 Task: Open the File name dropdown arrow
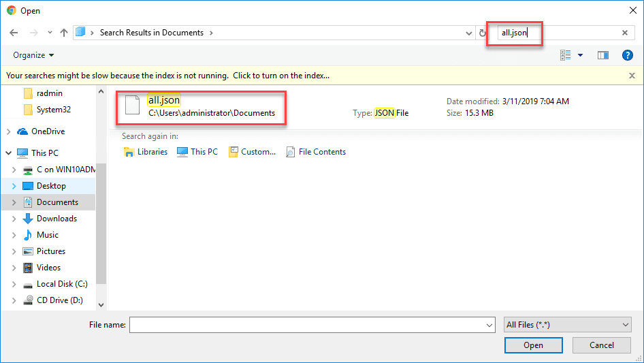click(x=489, y=325)
